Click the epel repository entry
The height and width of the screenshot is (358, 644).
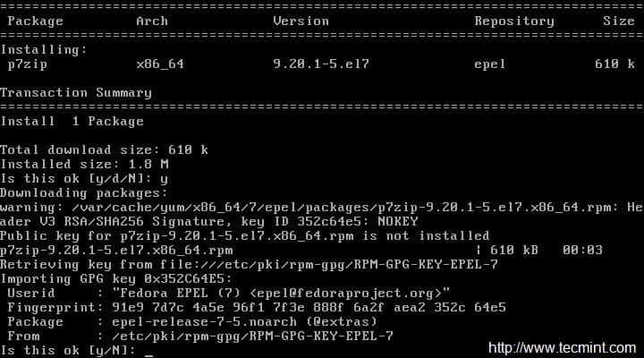490,64
